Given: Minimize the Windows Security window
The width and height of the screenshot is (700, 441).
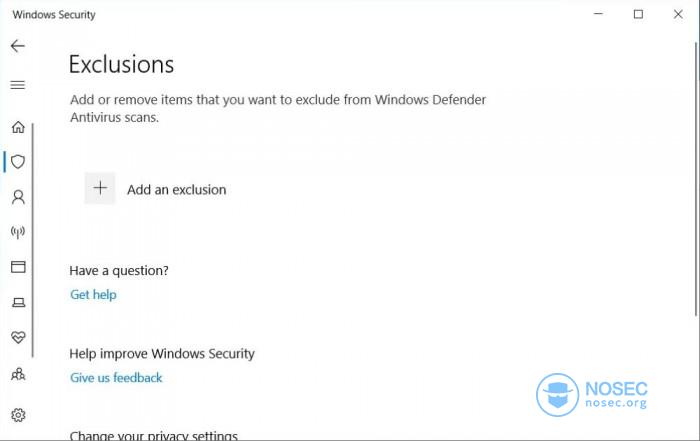Looking at the screenshot, I should pyautogui.click(x=598, y=14).
